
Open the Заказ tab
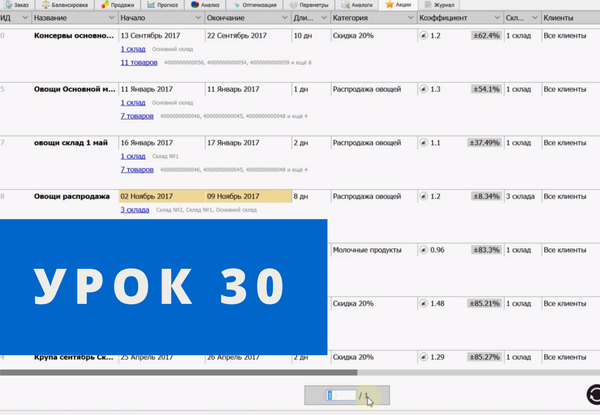click(17, 5)
